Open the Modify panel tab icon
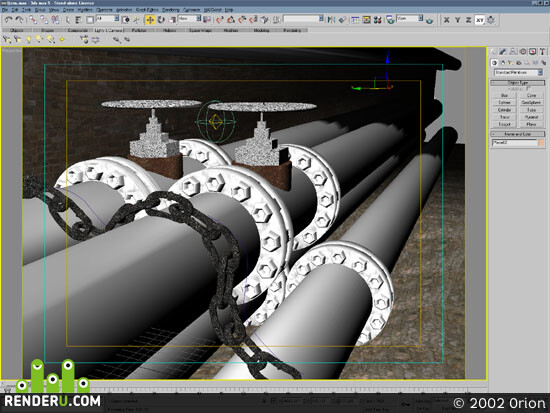550x413 pixels. tap(503, 52)
